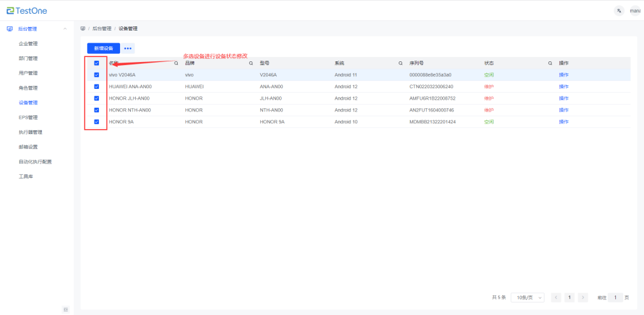
Task: Click the search icon in 品牌 column header
Action: [x=251, y=63]
